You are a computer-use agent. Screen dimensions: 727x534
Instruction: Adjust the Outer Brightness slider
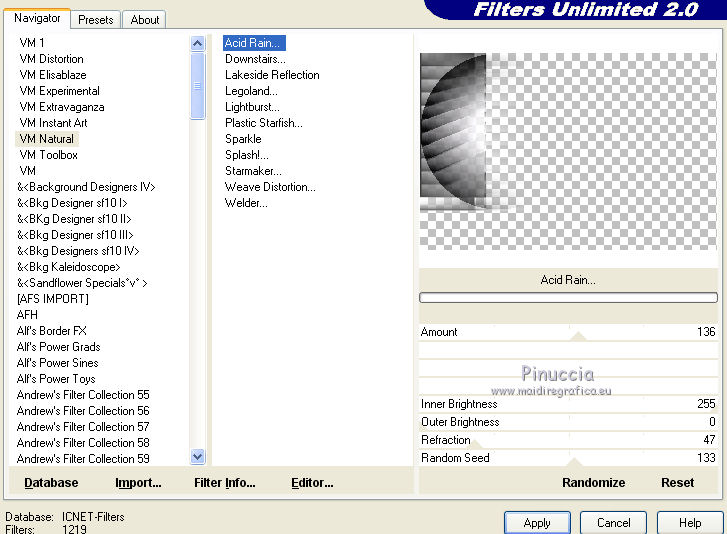pyautogui.click(x=568, y=422)
